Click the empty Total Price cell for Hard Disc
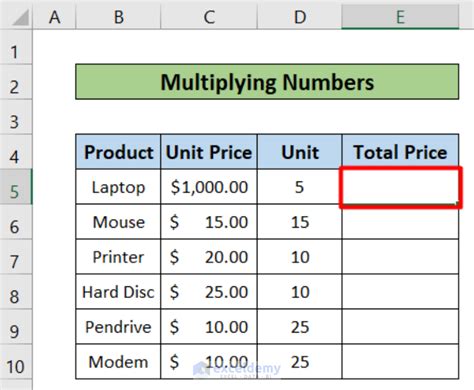This screenshot has height=390, width=474. coord(400,292)
